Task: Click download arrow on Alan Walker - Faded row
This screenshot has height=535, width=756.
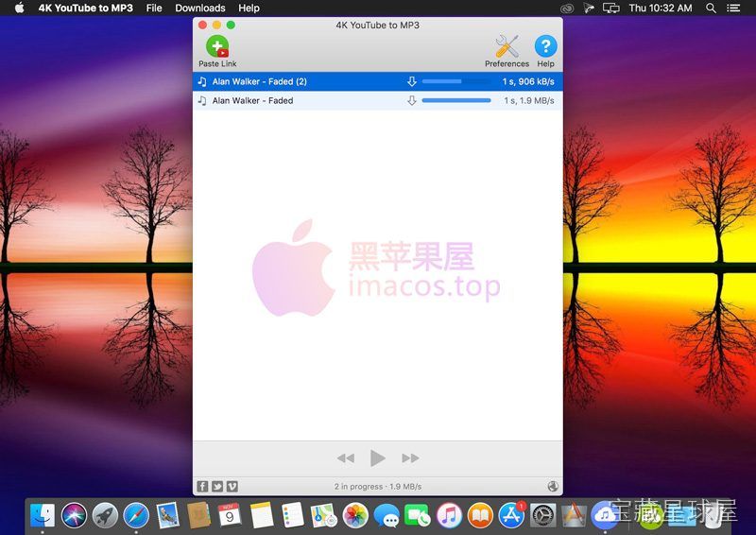Action: pos(412,100)
